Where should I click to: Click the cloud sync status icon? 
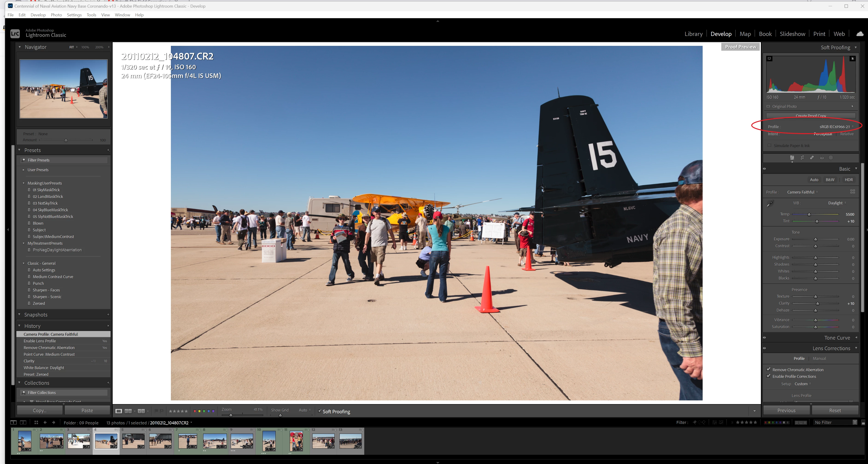[859, 34]
